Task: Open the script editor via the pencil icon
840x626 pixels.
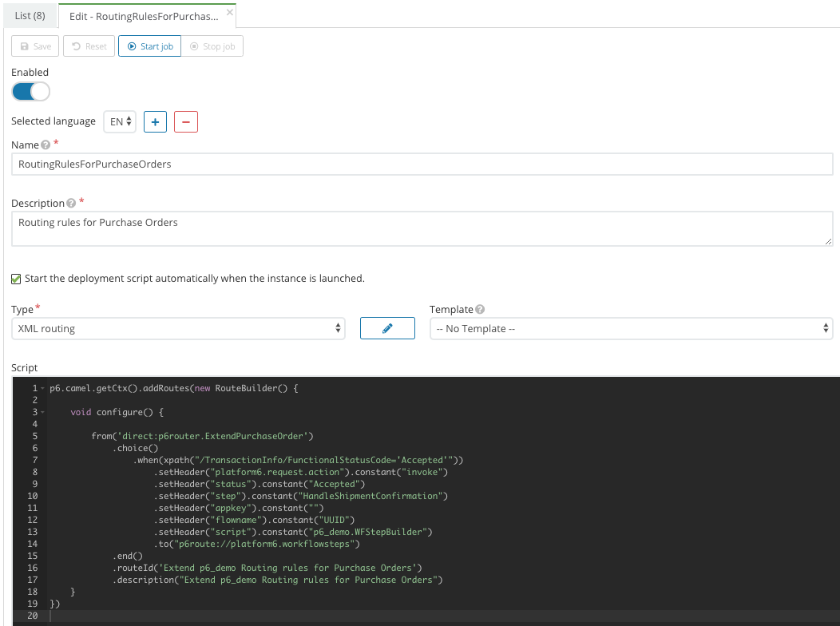Action: pos(386,327)
